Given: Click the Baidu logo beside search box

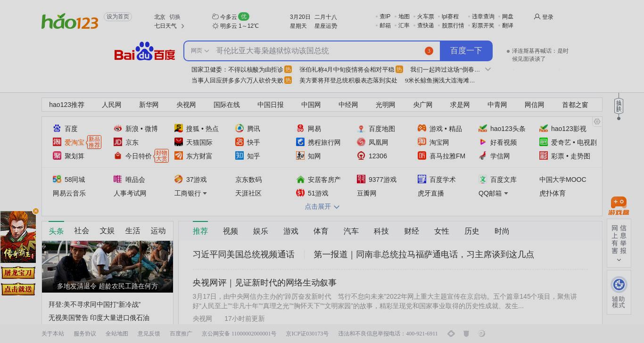Looking at the screenshot, I should (x=145, y=51).
